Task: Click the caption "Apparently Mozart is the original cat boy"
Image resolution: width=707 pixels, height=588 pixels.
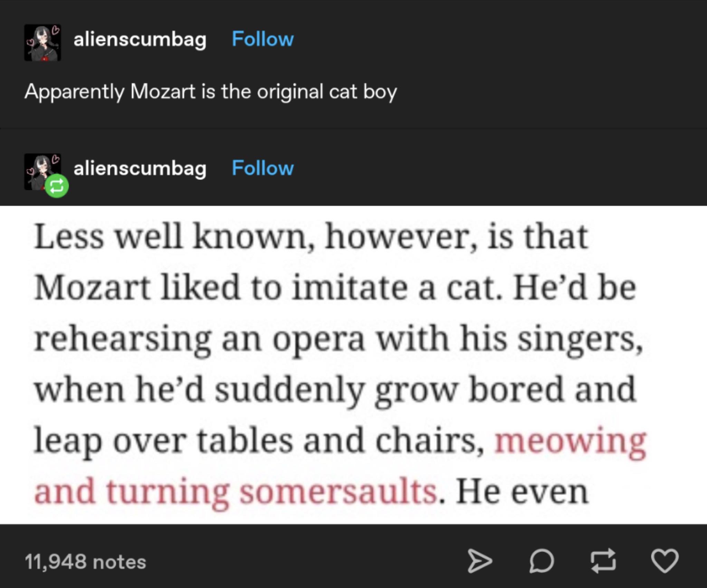Action: click(x=211, y=92)
